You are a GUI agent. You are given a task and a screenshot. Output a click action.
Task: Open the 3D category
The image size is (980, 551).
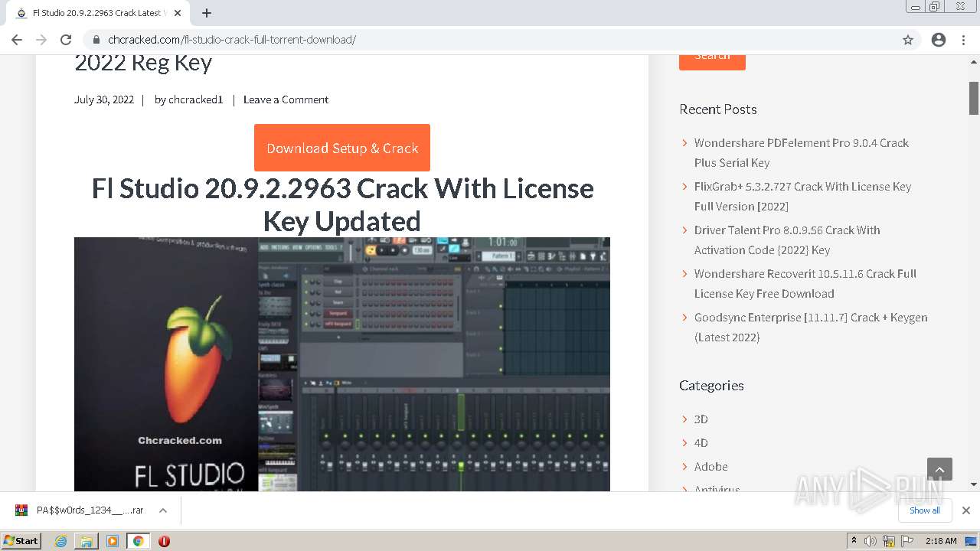click(x=701, y=419)
